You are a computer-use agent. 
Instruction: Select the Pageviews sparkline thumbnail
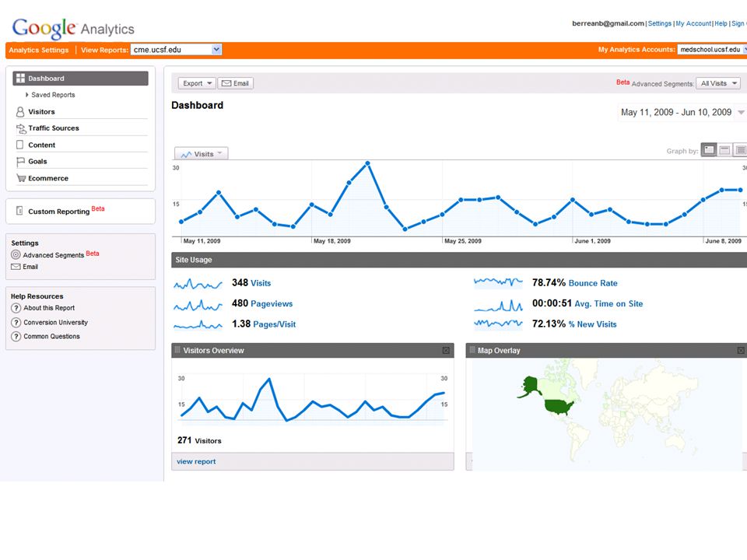198,305
